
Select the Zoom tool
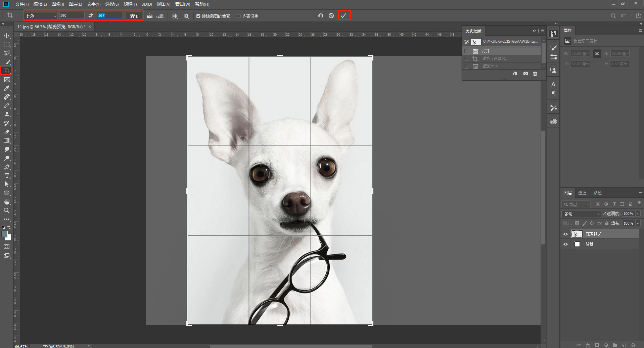coord(6,210)
